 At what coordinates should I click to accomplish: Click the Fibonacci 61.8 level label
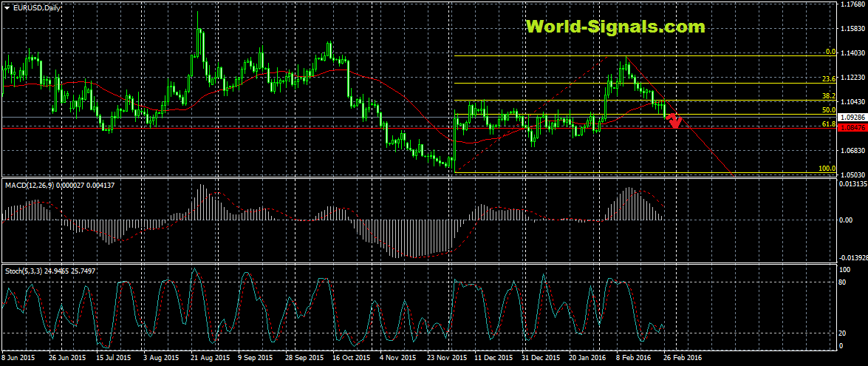point(828,124)
